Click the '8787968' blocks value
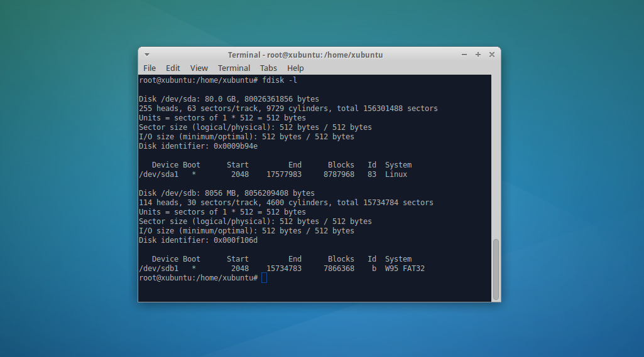The width and height of the screenshot is (644, 357). [339, 174]
